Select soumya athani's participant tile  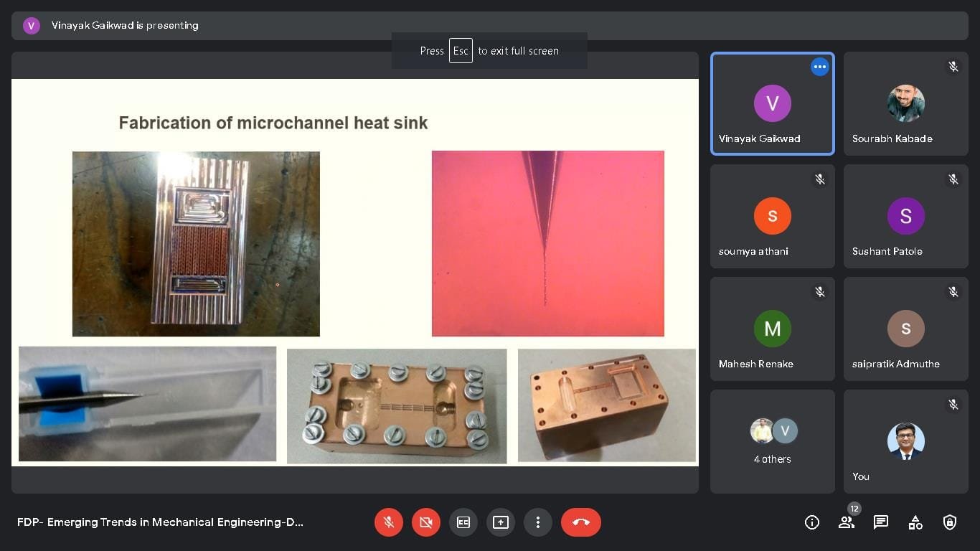coord(773,217)
